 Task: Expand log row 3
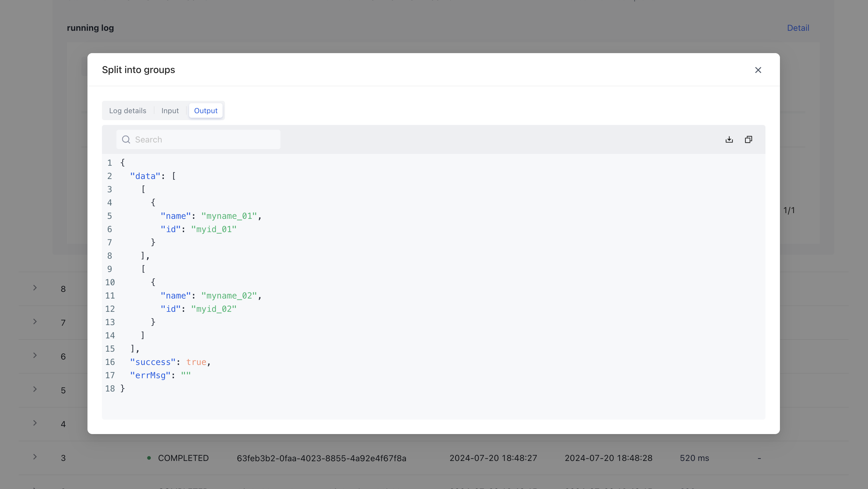point(35,457)
